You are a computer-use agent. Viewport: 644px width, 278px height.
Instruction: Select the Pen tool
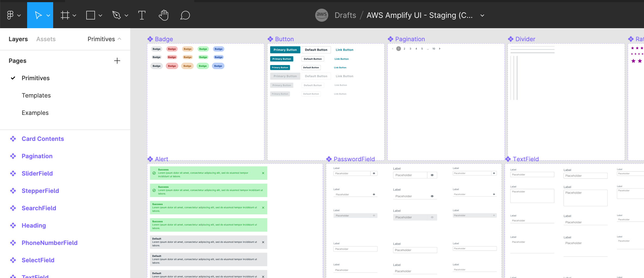pyautogui.click(x=116, y=15)
